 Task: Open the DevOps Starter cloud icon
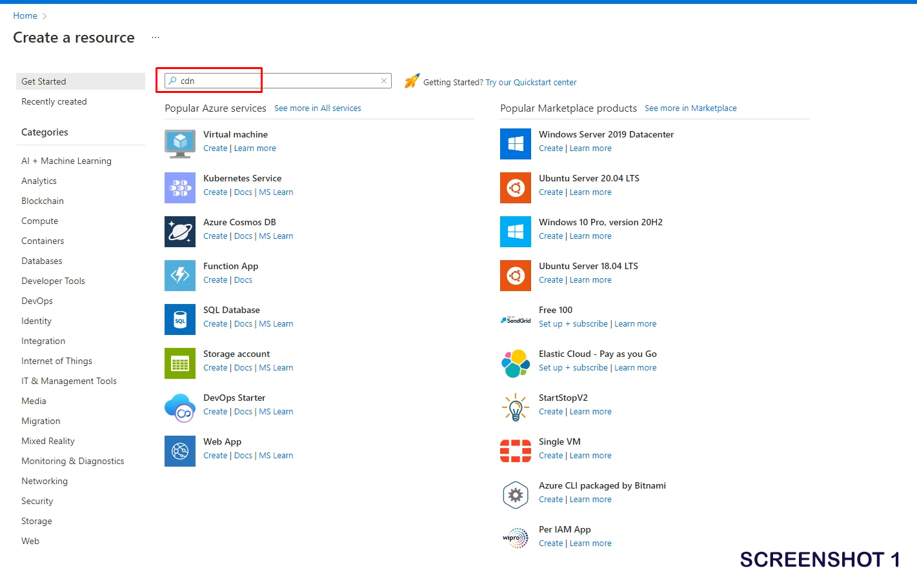coord(180,407)
